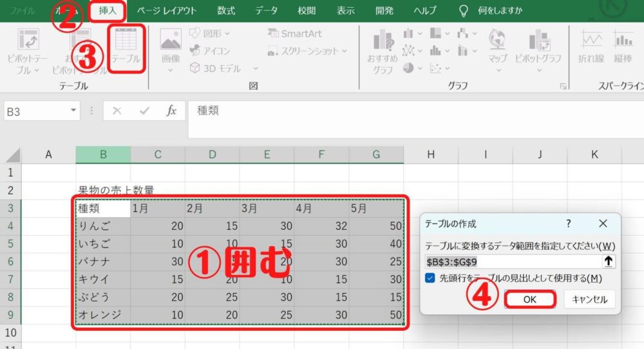Click the formula bar showing 種類
This screenshot has height=349, width=644.
[x=415, y=119]
